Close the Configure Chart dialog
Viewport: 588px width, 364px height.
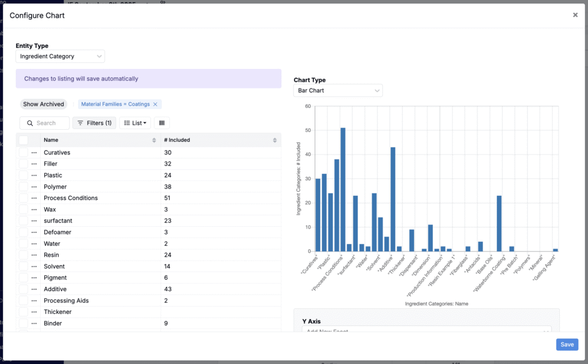tap(575, 15)
